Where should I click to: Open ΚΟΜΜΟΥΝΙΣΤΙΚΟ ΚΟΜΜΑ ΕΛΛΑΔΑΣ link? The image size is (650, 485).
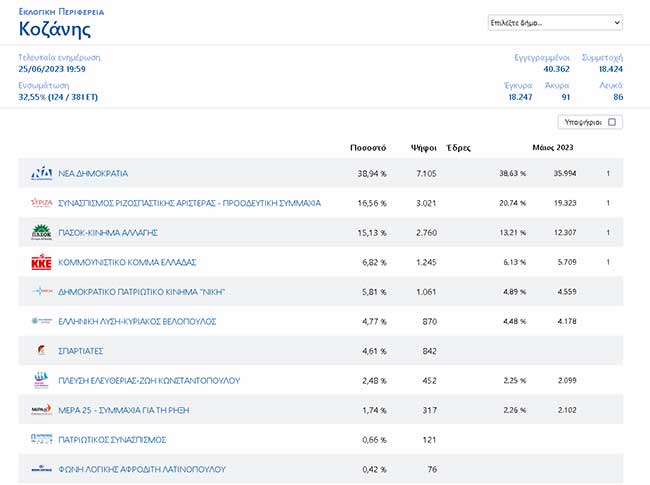(127, 262)
